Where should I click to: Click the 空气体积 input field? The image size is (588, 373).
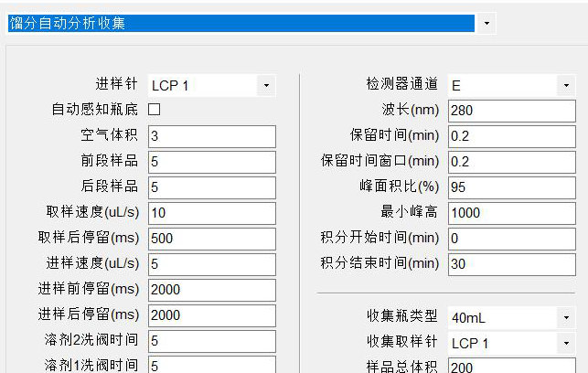tap(210, 136)
